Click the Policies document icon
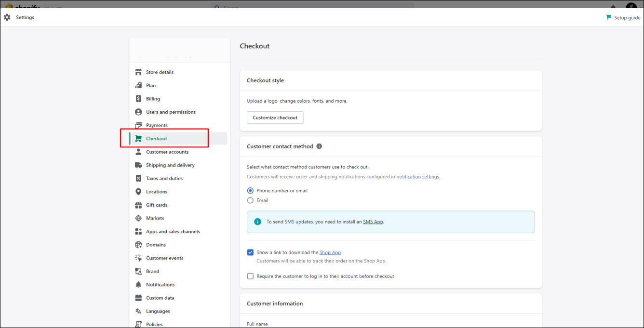644x328 pixels. pos(138,324)
